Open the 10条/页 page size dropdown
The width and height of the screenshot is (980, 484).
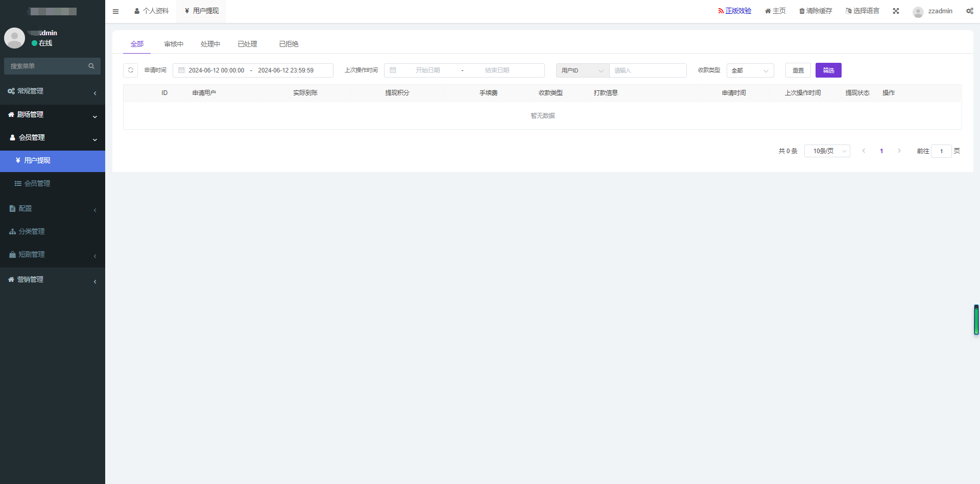pos(827,151)
